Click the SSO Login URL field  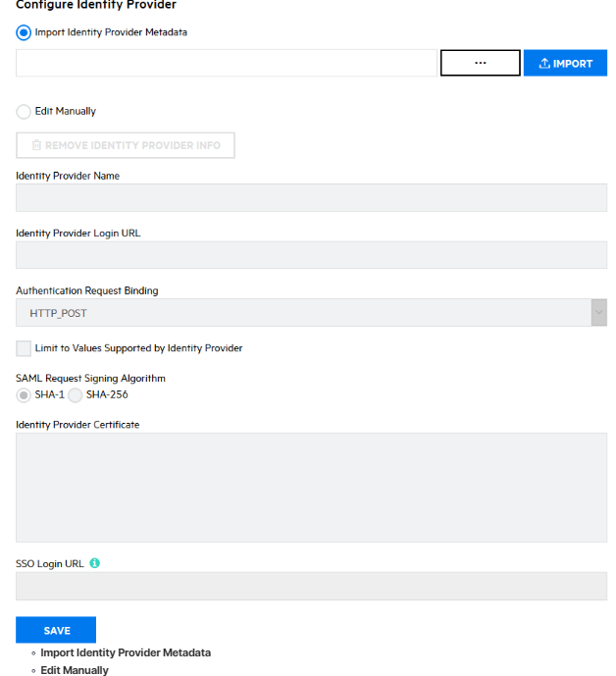pos(311,587)
